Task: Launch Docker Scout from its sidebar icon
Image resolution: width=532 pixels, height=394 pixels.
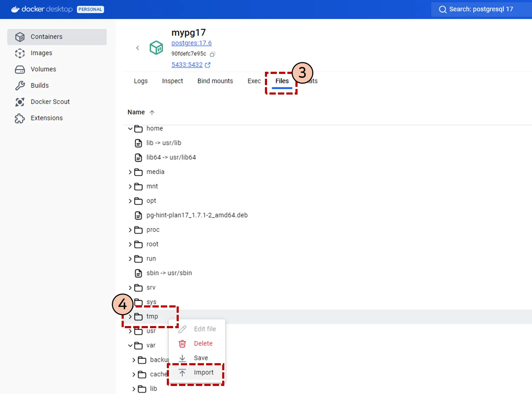Action: point(20,102)
